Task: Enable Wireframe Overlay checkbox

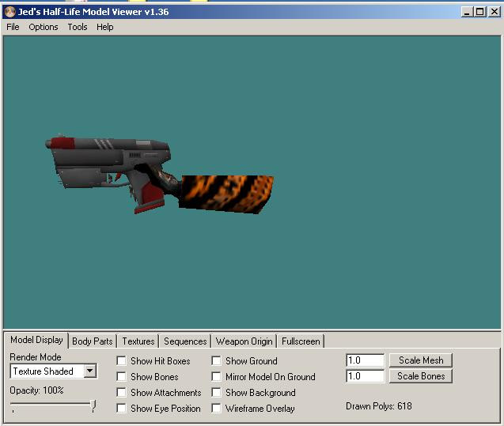Action: pyautogui.click(x=216, y=408)
